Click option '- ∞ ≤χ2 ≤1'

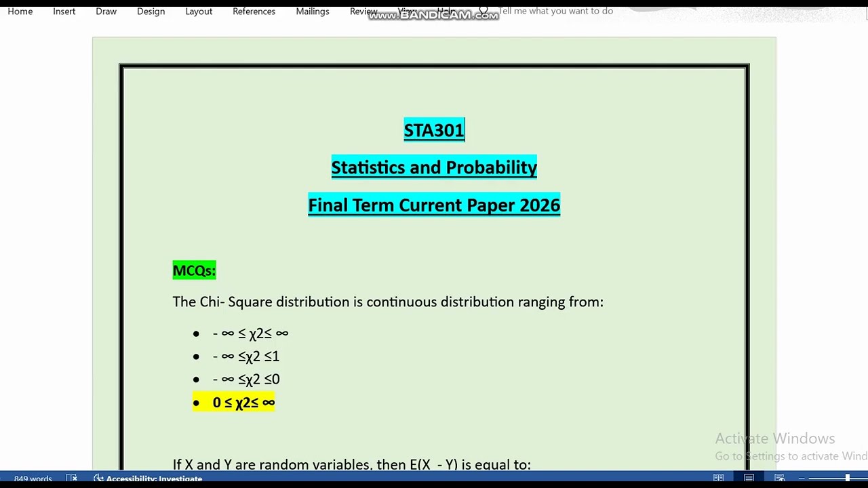(245, 356)
